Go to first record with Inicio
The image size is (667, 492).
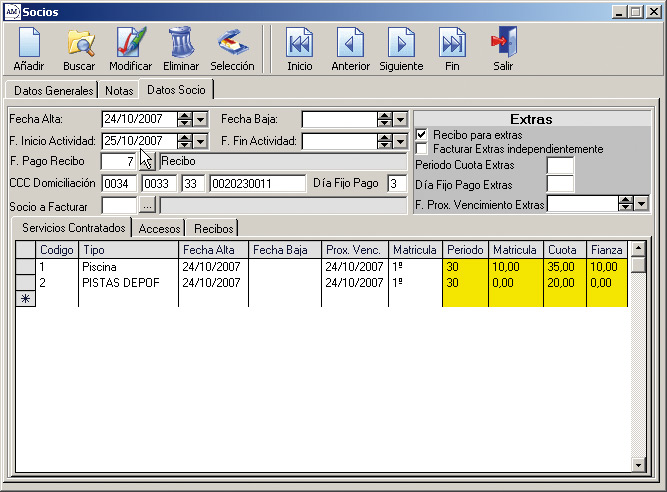tap(299, 43)
